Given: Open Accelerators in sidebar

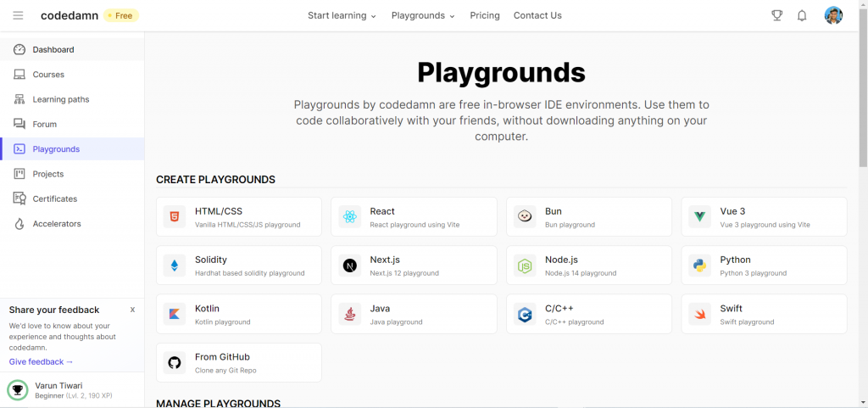Looking at the screenshot, I should click(x=72, y=224).
